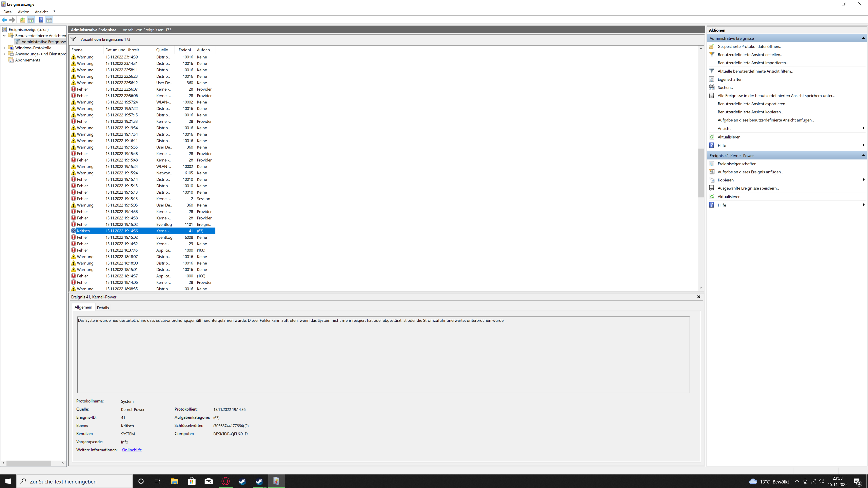868x488 pixels.
Task: Open Microsoft Store from taskbar
Action: point(191,481)
